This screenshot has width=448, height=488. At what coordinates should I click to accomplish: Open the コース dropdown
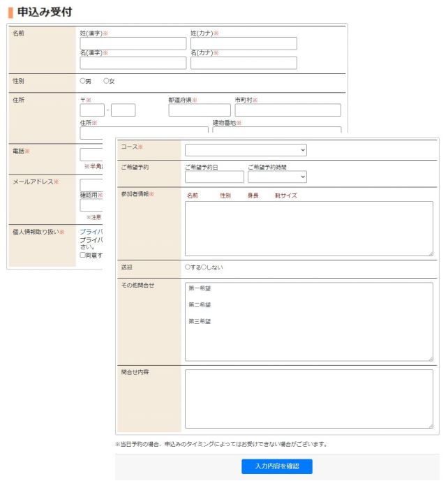click(246, 150)
